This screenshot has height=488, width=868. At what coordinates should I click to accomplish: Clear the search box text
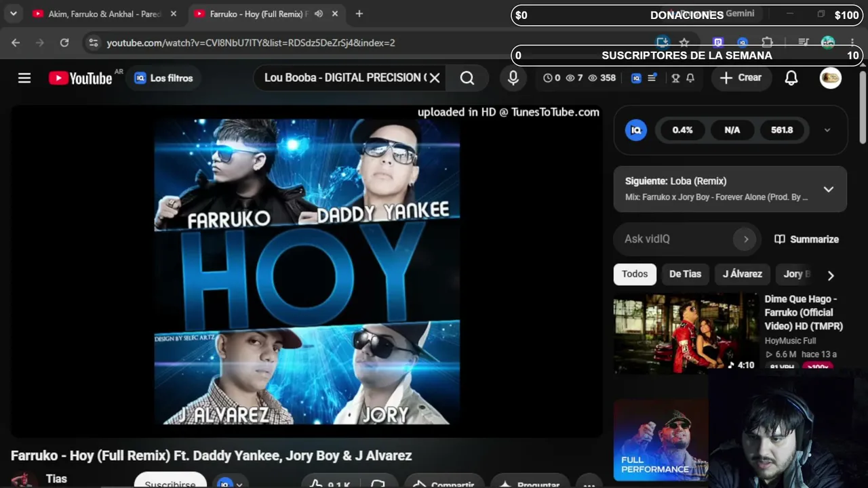click(435, 78)
